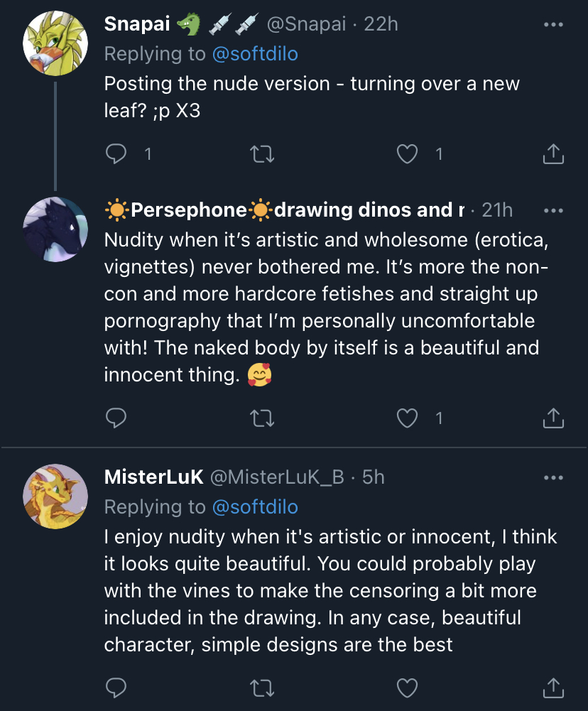Open MisterLuK's profile name
Image resolution: width=588 pixels, height=711 pixels.
[153, 477]
